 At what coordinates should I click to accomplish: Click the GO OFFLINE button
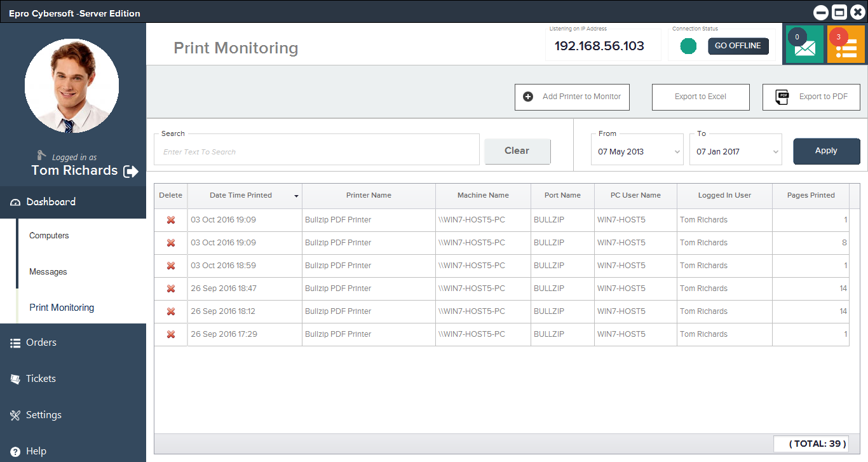[x=738, y=46]
